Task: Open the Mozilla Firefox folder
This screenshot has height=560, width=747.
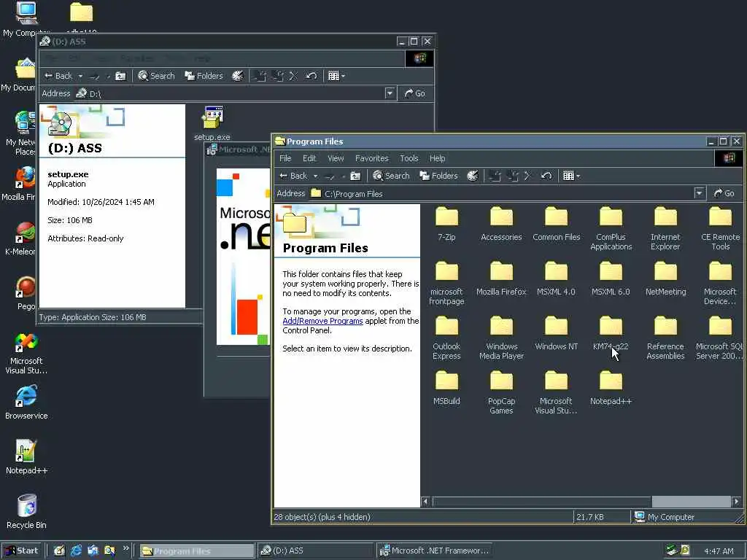Action: (501, 279)
